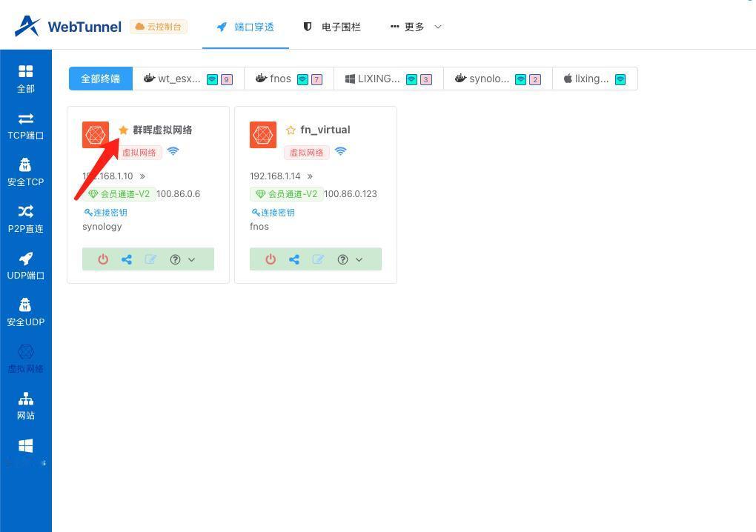Click the count badge 7 on fnos tab
756x532 pixels.
click(x=316, y=79)
